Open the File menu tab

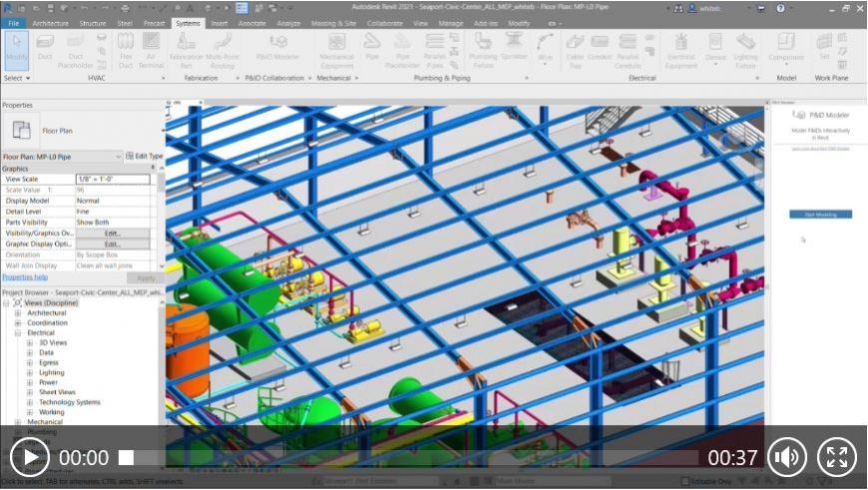coord(14,23)
